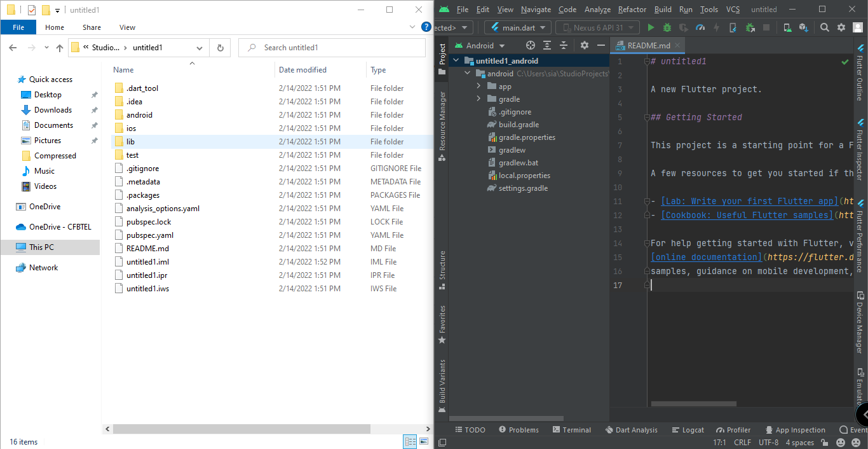This screenshot has height=449, width=868.
Task: Open the Problems tool window
Action: (519, 430)
